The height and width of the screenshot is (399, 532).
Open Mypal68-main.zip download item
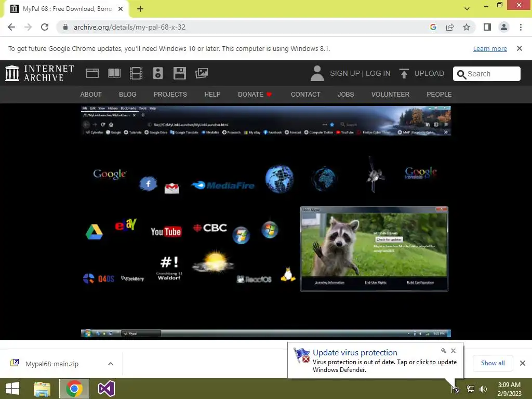[52, 364]
